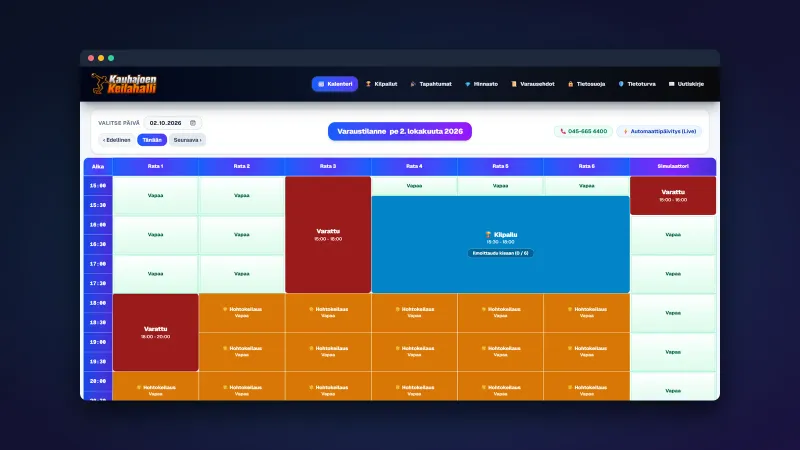Open the Hinnasto page
This screenshot has width=800, height=450.
click(481, 84)
